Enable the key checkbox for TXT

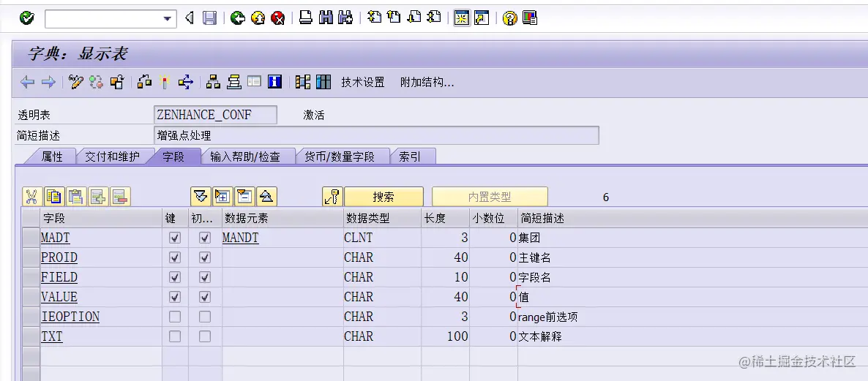point(175,336)
